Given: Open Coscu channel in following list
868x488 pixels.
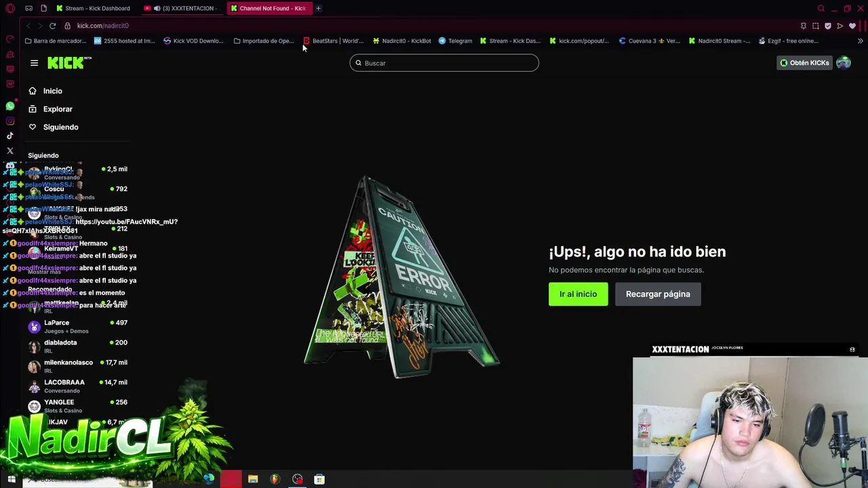Looking at the screenshot, I should pos(77,192).
